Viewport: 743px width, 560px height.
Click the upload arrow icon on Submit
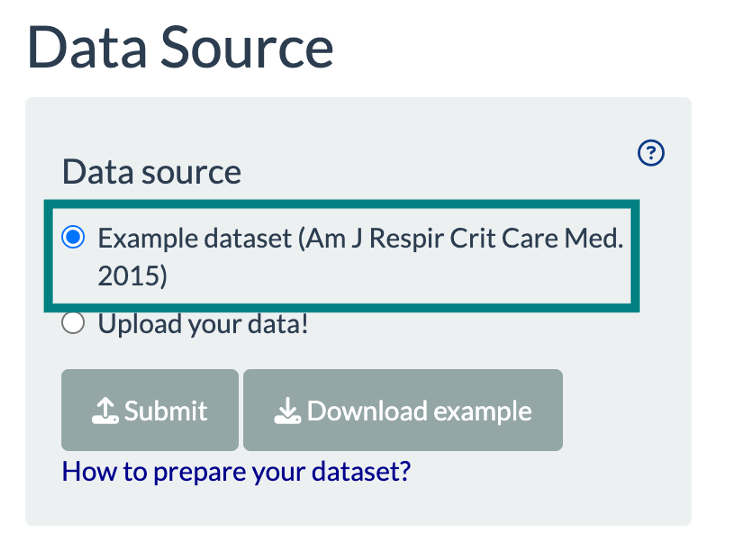pos(105,410)
